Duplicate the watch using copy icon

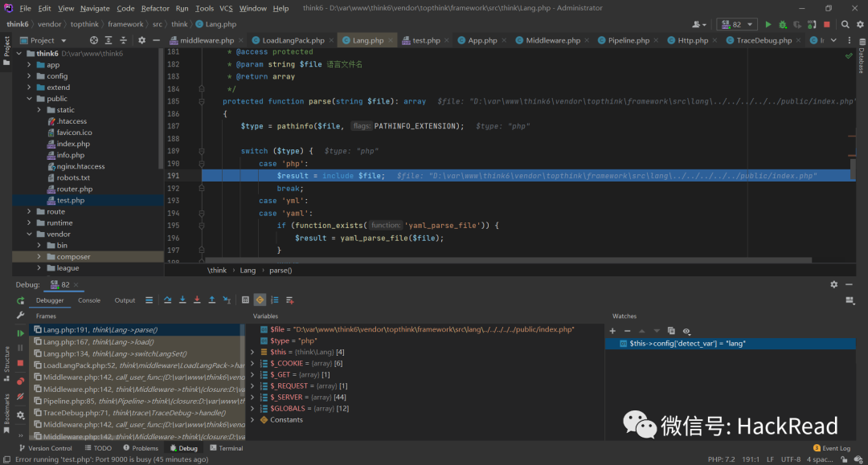pyautogui.click(x=671, y=331)
